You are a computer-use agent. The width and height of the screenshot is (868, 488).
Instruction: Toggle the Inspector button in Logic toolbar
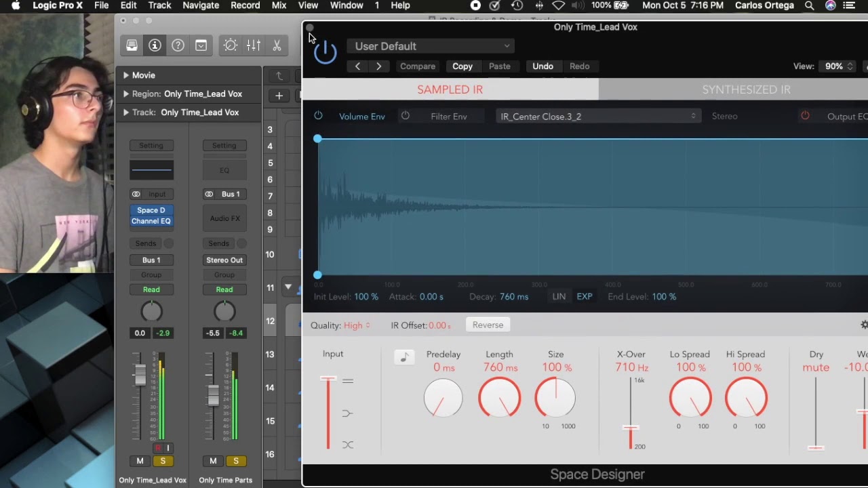155,45
